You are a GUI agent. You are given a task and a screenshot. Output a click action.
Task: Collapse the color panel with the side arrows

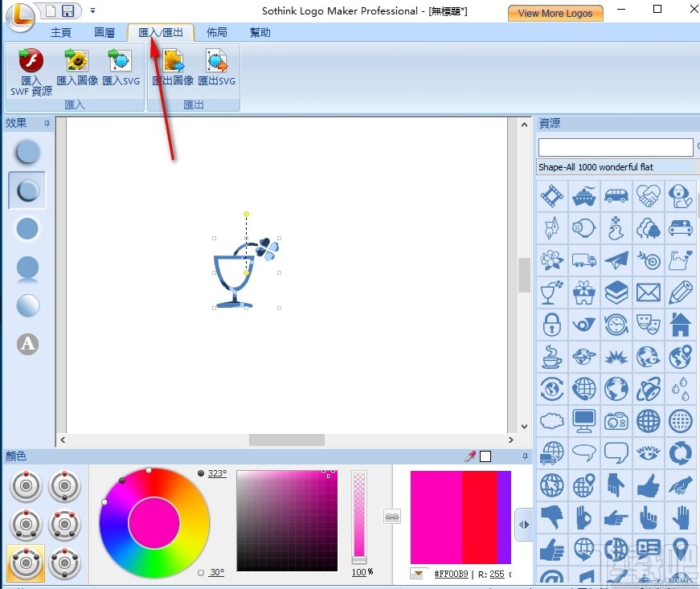pyautogui.click(x=525, y=524)
